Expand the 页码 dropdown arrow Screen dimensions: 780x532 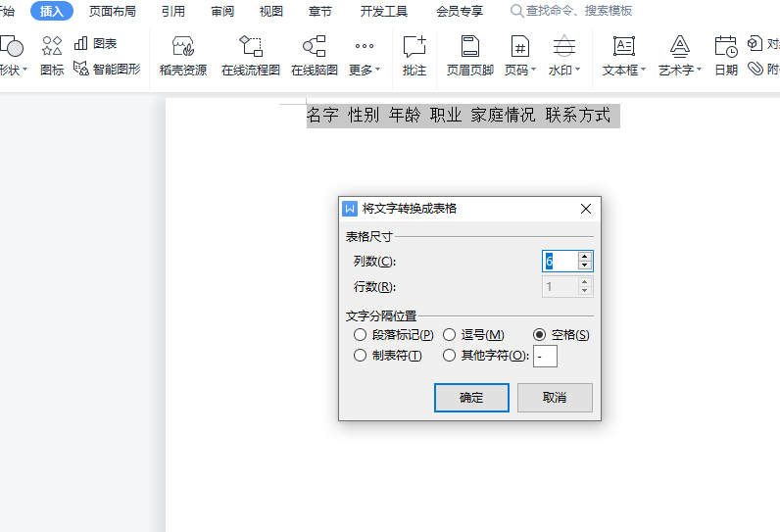533,70
